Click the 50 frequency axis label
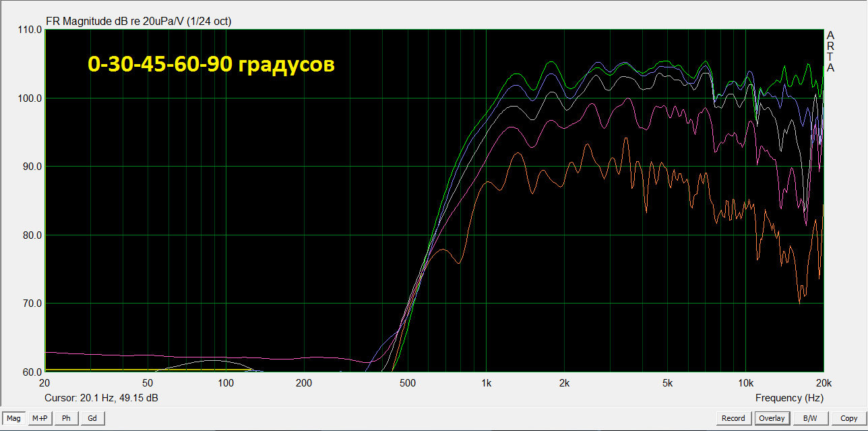 pos(148,383)
